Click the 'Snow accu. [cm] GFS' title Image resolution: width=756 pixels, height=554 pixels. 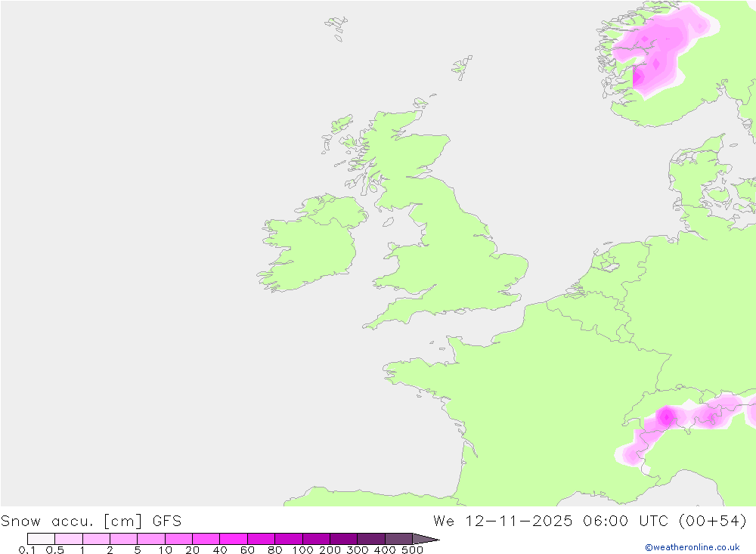pyautogui.click(x=91, y=522)
